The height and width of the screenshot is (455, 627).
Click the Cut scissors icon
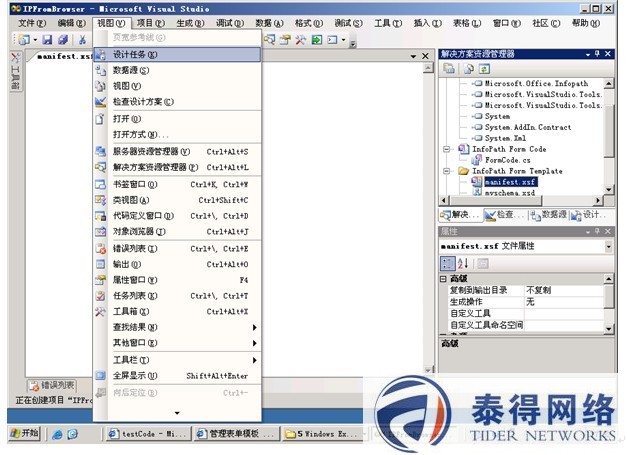click(82, 40)
